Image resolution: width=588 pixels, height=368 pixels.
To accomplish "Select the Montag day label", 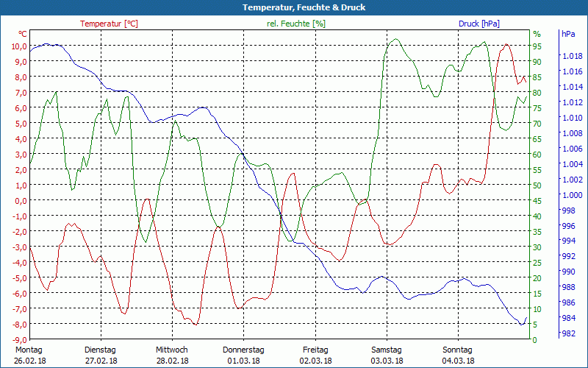I will pyautogui.click(x=29, y=350).
